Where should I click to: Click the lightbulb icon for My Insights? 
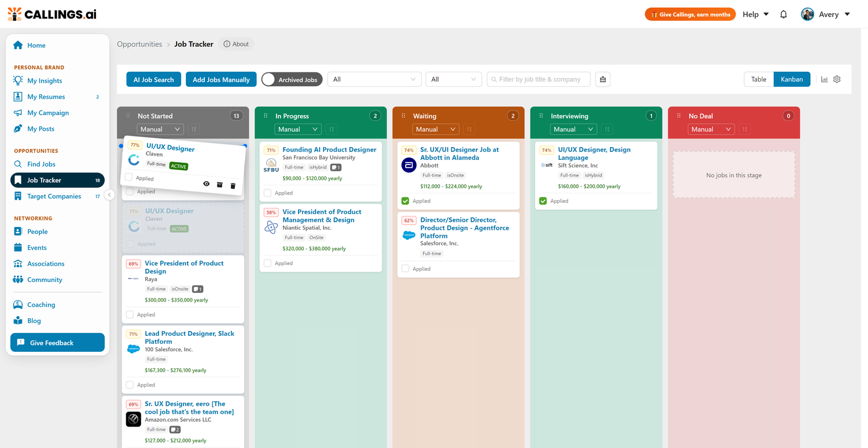coord(18,80)
